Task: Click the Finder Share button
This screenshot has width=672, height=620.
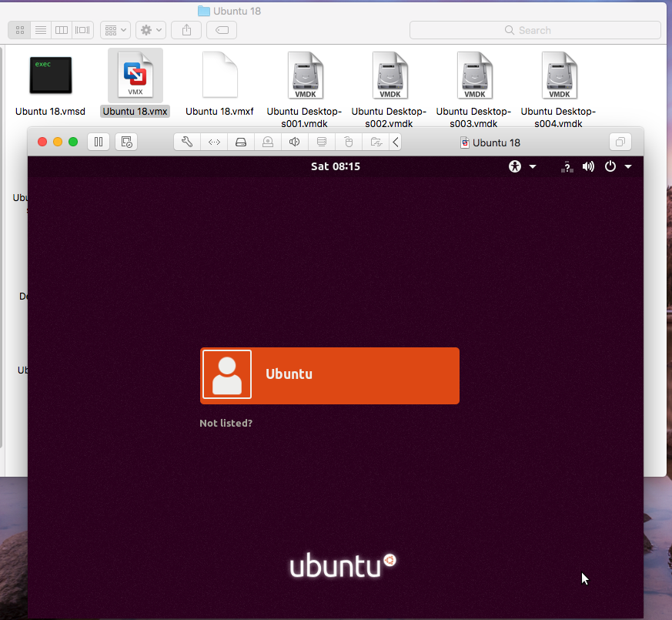Action: (x=186, y=30)
